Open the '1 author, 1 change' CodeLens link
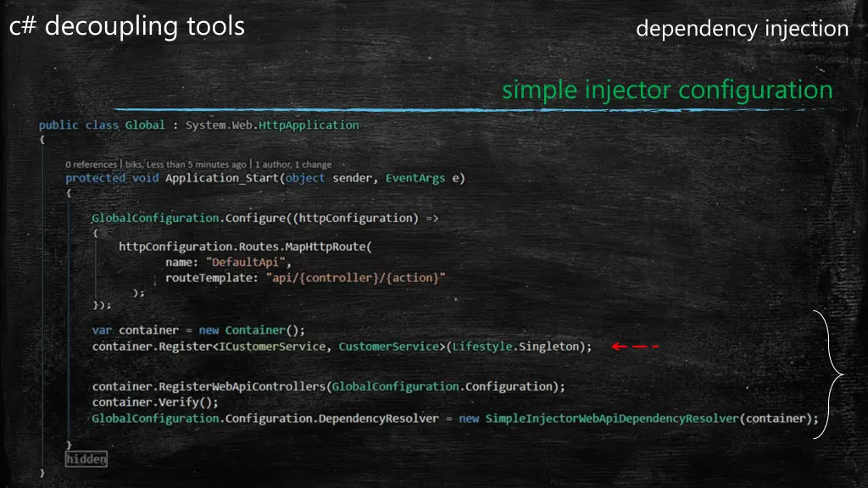This screenshot has height=488, width=868. (293, 164)
